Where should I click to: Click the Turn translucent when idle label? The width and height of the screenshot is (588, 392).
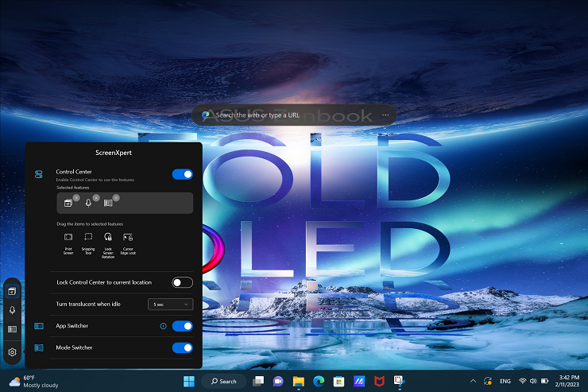pos(88,304)
